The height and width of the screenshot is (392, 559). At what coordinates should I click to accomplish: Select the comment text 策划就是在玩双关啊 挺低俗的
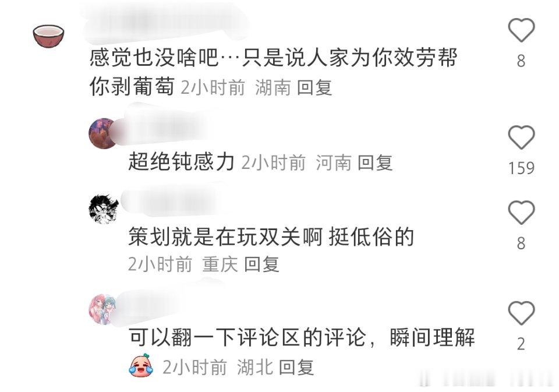point(271,237)
